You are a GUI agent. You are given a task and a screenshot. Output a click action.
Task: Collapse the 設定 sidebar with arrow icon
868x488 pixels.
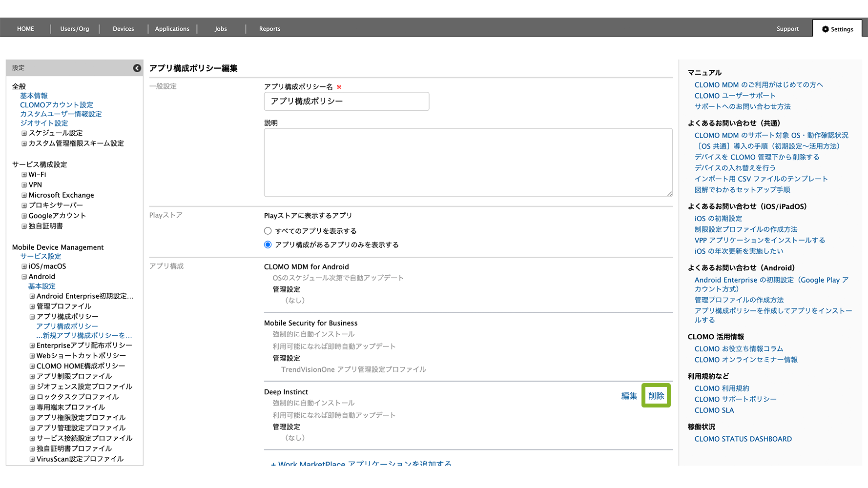pos(137,68)
